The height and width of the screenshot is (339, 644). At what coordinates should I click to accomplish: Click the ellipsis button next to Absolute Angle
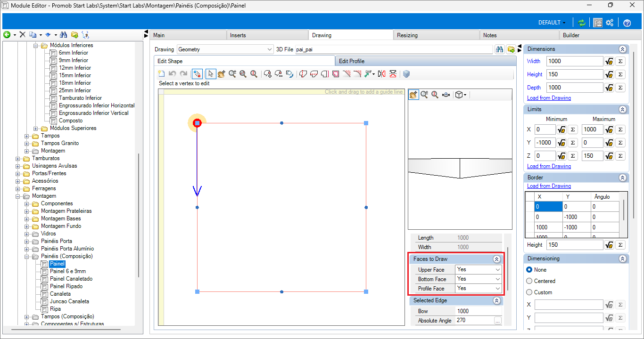pyautogui.click(x=497, y=321)
